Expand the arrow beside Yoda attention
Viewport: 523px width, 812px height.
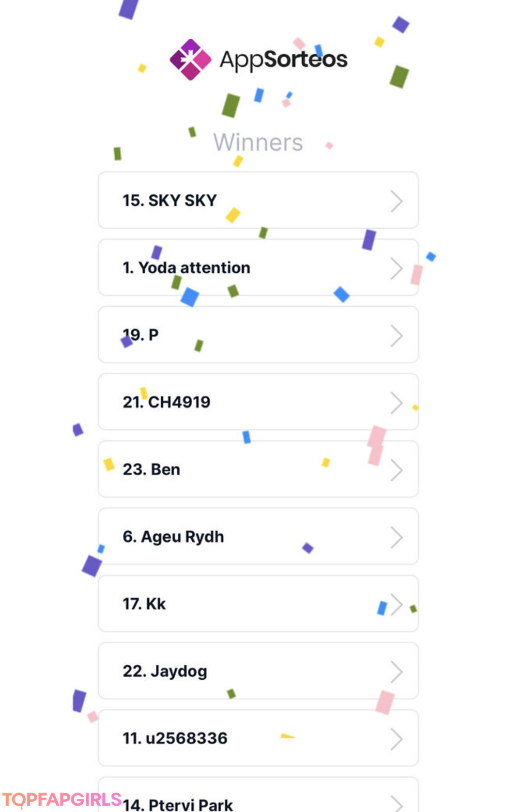(397, 269)
